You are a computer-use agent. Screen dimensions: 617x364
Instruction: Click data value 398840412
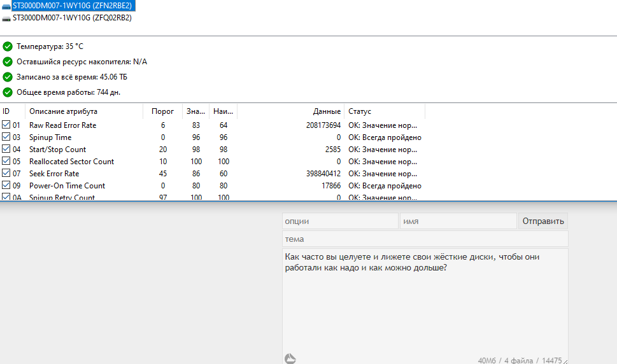(x=323, y=174)
